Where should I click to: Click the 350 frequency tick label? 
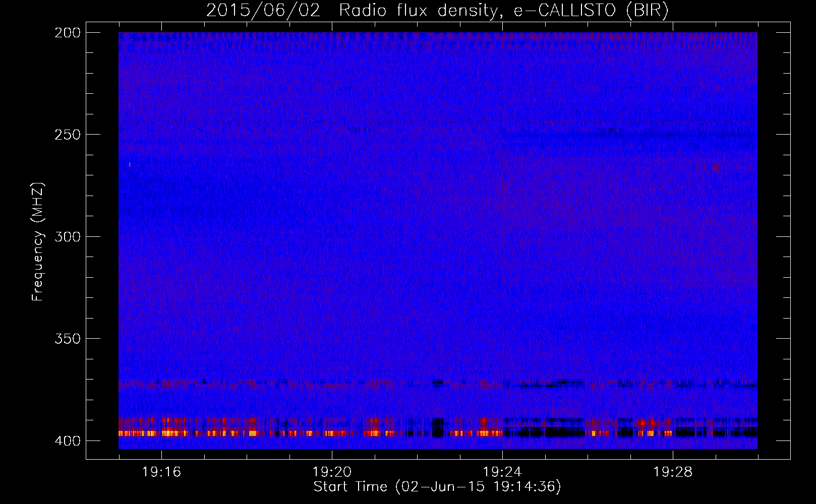tap(68, 339)
